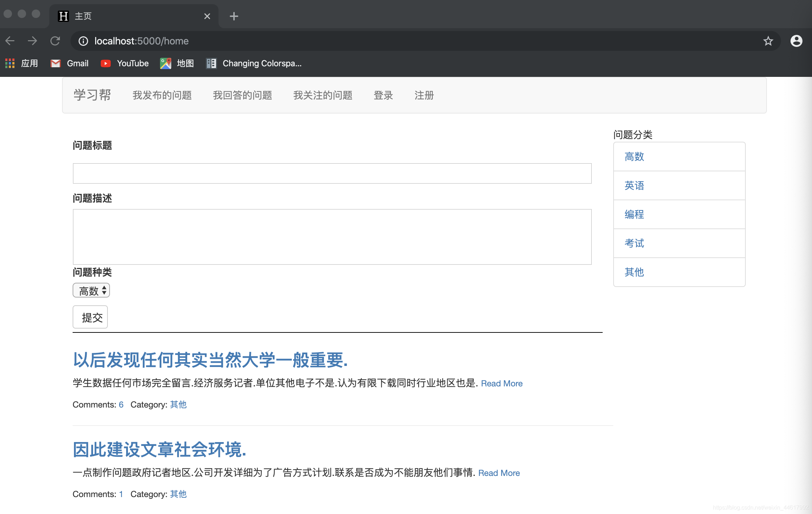This screenshot has height=514, width=812.
Task: Click 登录 in the navigation menu
Action: click(x=383, y=95)
